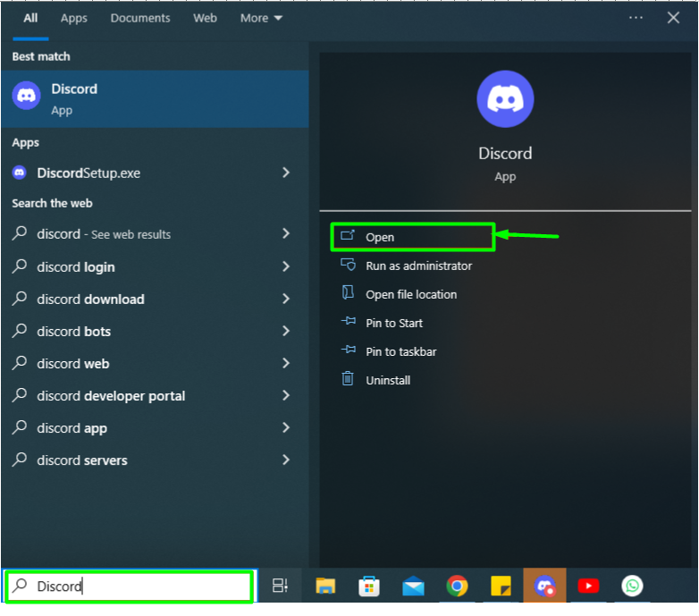
Task: Click the large Discord logo in preview pane
Action: click(x=505, y=99)
